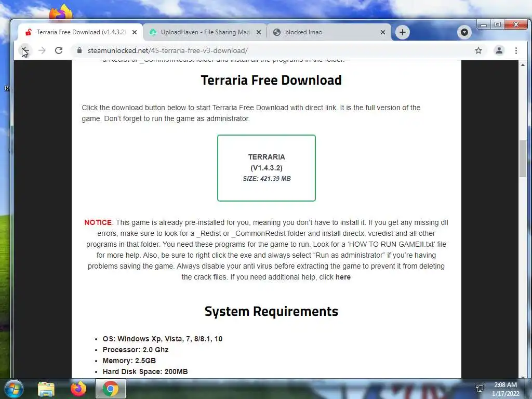Open a new tab with the plus button
The height and width of the screenshot is (399, 532).
click(403, 32)
